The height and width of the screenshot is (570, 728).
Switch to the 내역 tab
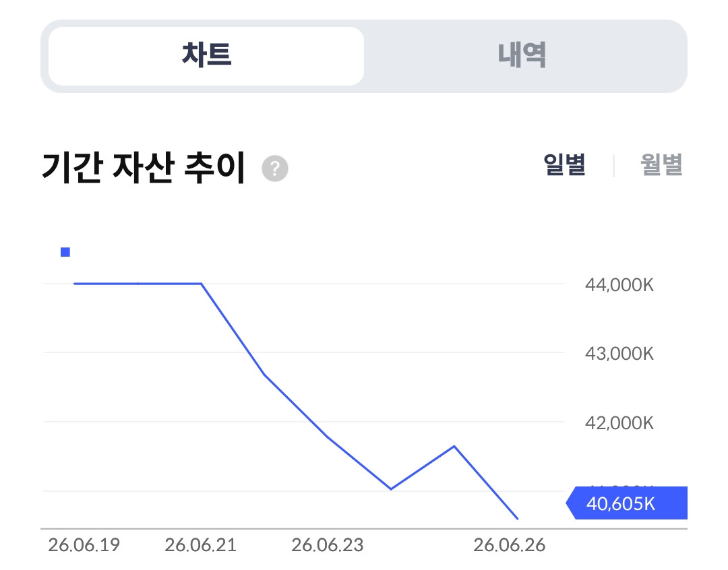pos(522,56)
